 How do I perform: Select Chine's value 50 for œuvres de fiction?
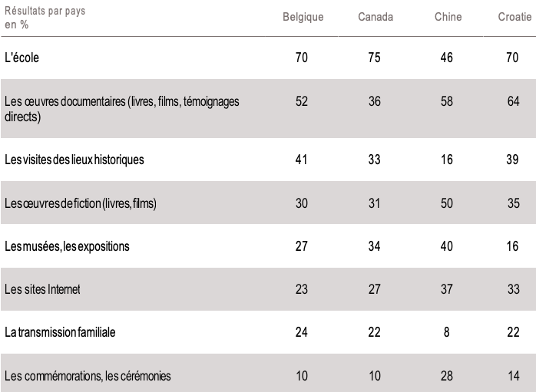pyautogui.click(x=447, y=203)
